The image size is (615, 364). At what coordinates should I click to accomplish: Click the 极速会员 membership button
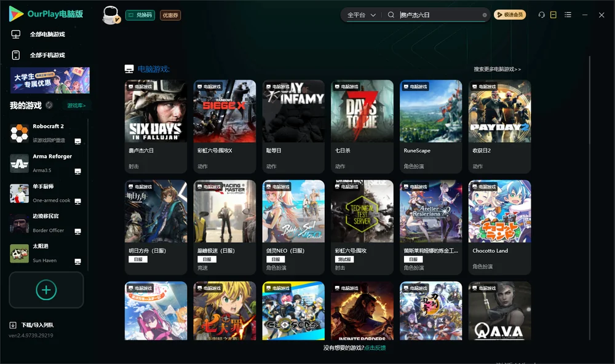pos(509,15)
